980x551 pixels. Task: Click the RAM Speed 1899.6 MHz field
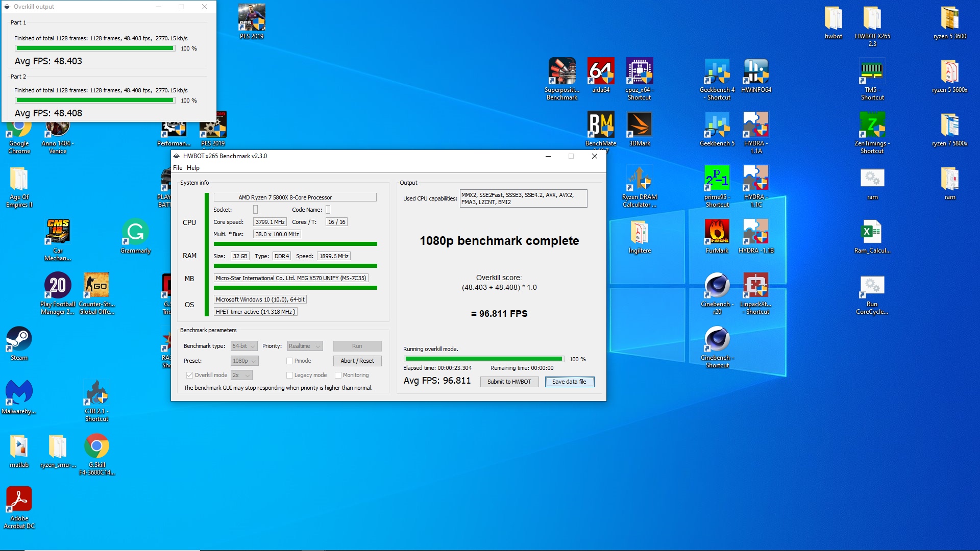point(334,256)
